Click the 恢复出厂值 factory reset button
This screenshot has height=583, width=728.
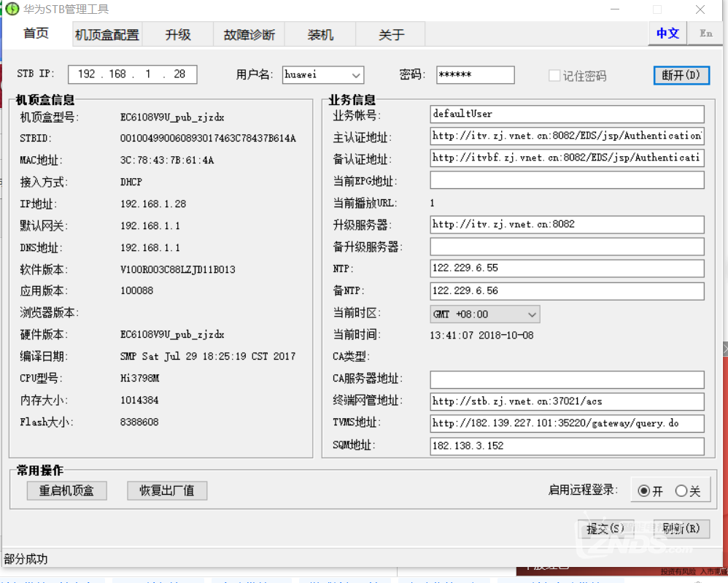pyautogui.click(x=167, y=490)
